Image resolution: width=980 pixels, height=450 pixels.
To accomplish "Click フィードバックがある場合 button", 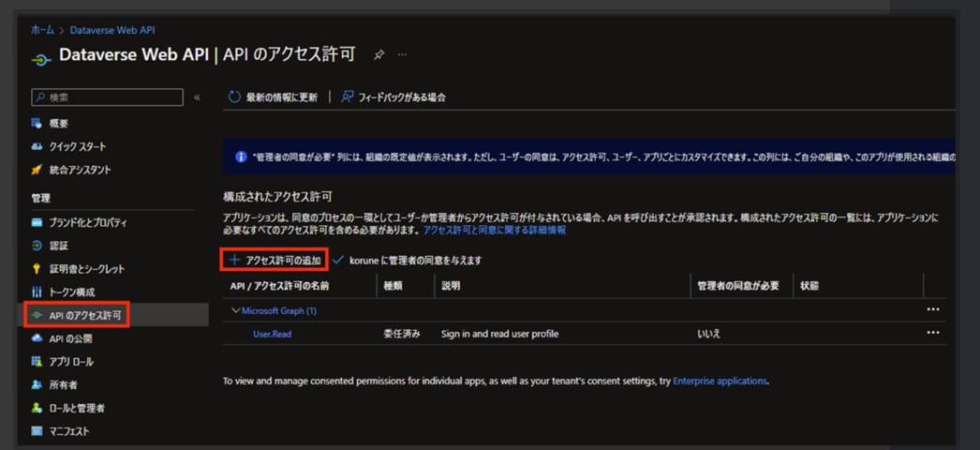I will 393,97.
